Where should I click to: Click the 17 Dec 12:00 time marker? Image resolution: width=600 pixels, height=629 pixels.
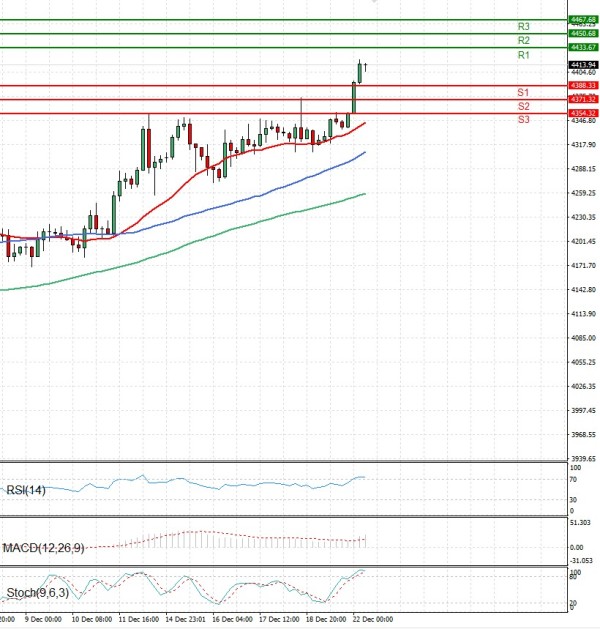(x=278, y=620)
